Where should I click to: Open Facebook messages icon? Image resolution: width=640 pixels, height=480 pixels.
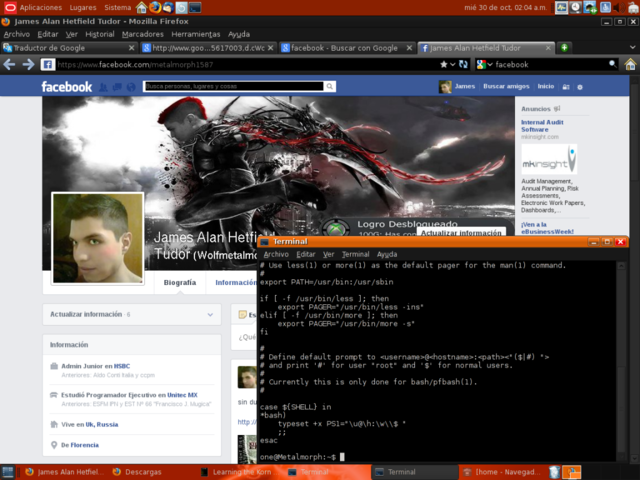point(117,87)
